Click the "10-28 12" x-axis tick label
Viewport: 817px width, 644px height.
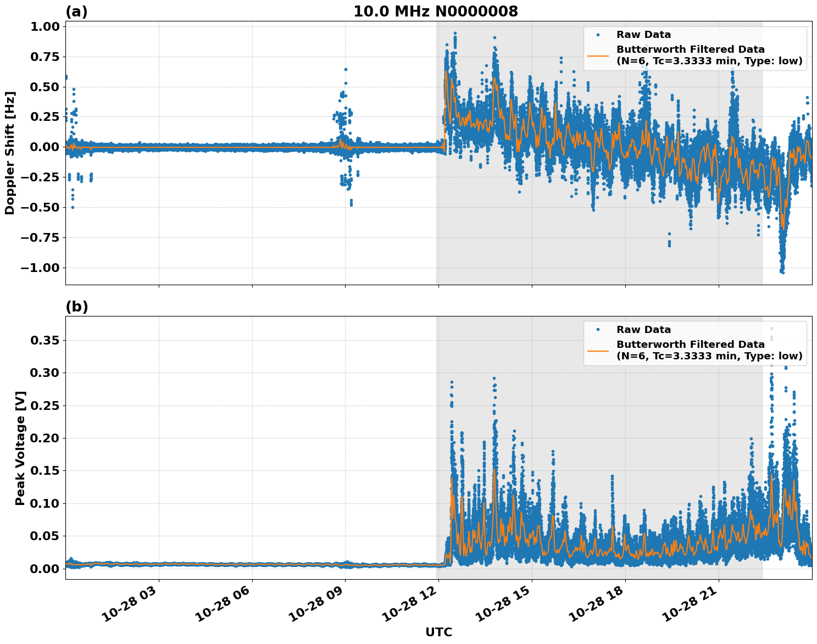409,606
